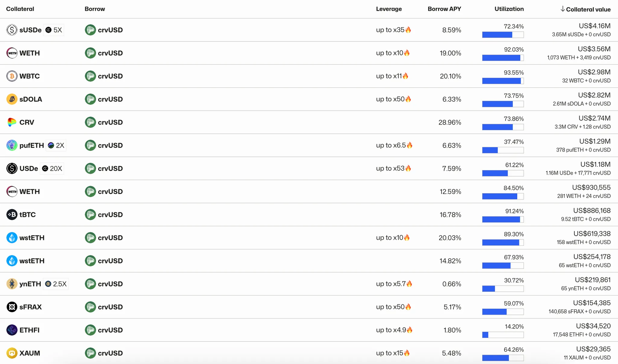Click the crvUSD icon in sUSDe row
Viewport: 618px width, 364px height.
[x=90, y=30]
